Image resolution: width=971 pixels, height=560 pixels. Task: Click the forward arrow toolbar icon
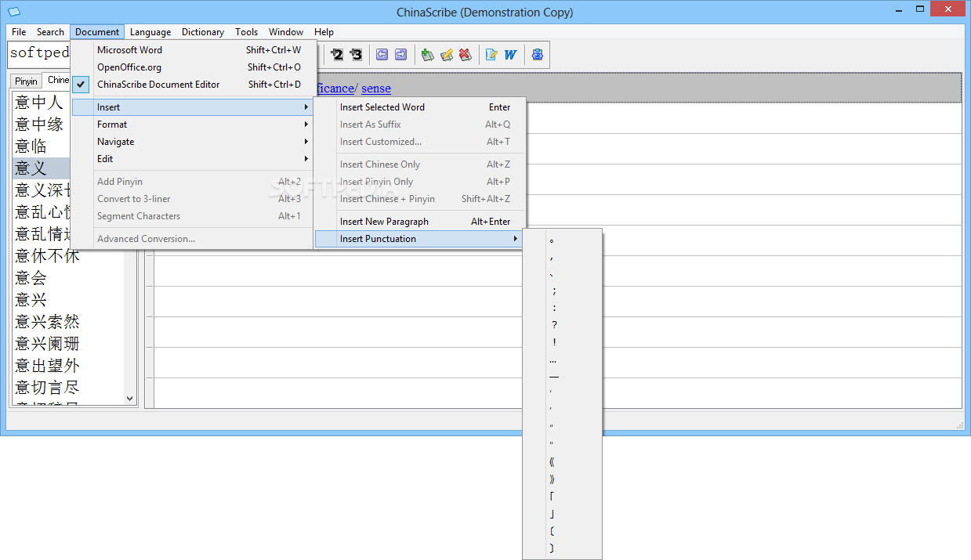click(x=400, y=55)
